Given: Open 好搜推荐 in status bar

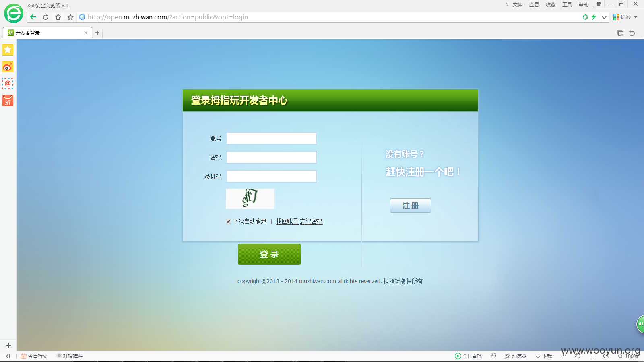Looking at the screenshot, I should (x=70, y=356).
